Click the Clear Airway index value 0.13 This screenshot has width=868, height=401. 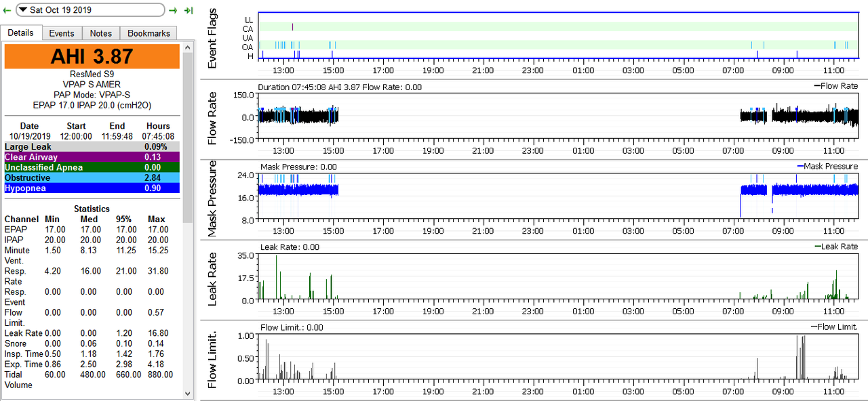[x=153, y=157]
